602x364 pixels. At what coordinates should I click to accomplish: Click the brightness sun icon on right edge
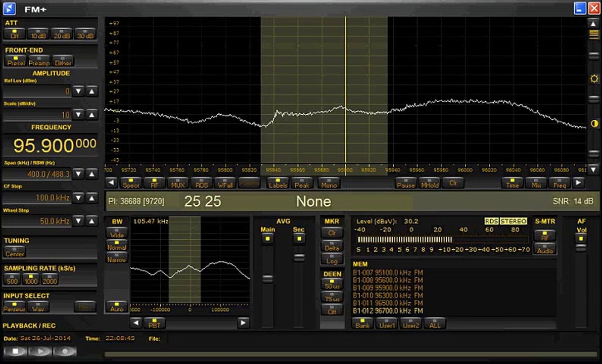pyautogui.click(x=593, y=79)
